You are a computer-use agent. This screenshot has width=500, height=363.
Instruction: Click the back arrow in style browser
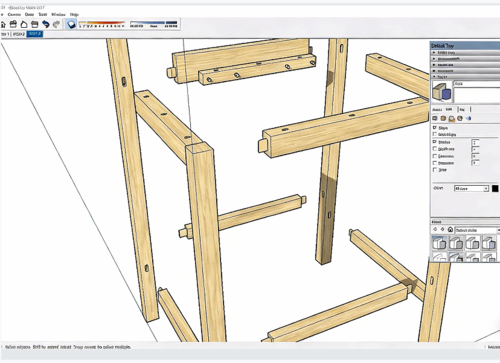click(x=435, y=230)
